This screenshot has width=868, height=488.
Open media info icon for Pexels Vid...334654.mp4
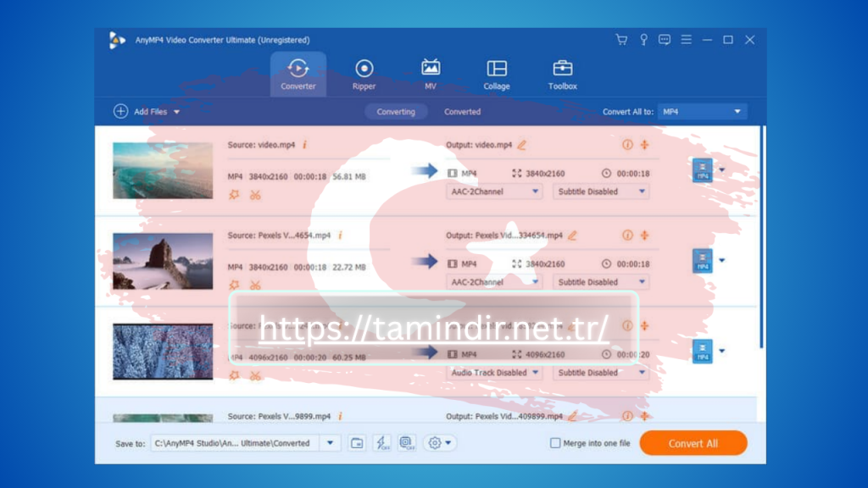click(x=627, y=236)
